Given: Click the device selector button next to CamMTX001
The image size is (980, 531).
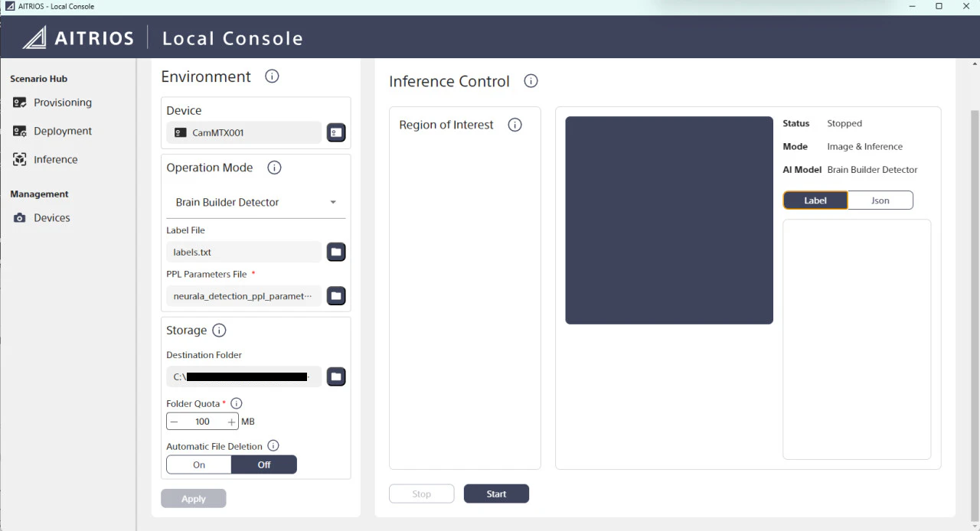Looking at the screenshot, I should click(336, 132).
